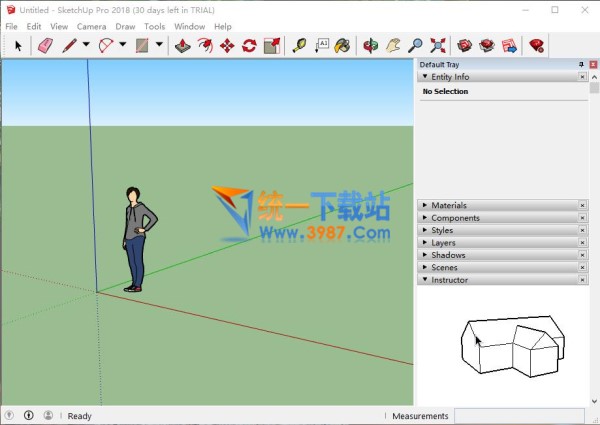Click the Default Tray scroll down arrow
Viewport: 600px width, 425px height.
coord(594,401)
